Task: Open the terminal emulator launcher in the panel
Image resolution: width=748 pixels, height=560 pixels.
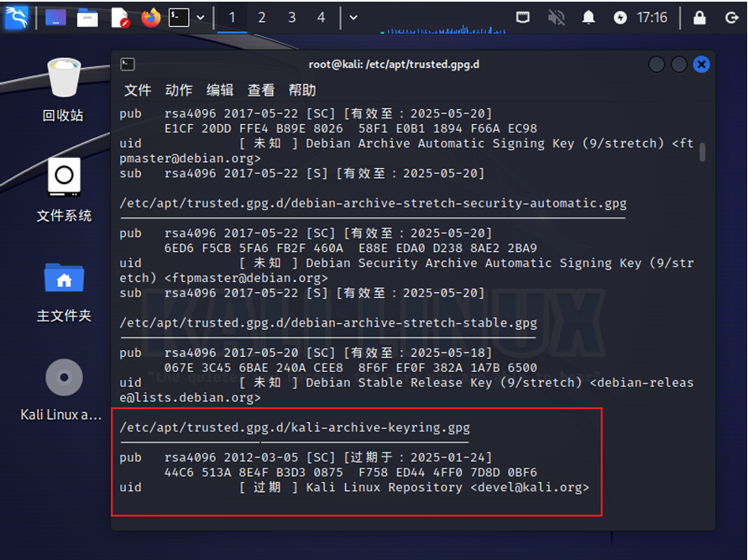Action: coord(178,18)
